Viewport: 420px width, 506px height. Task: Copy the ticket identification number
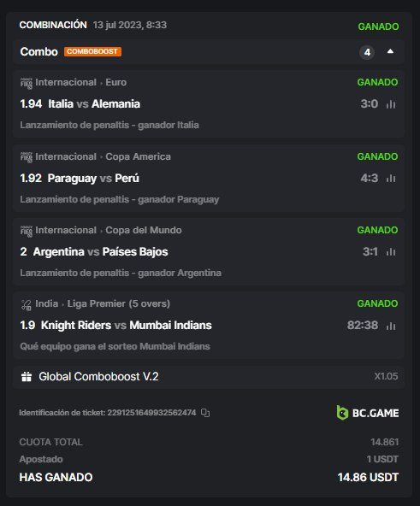205,413
